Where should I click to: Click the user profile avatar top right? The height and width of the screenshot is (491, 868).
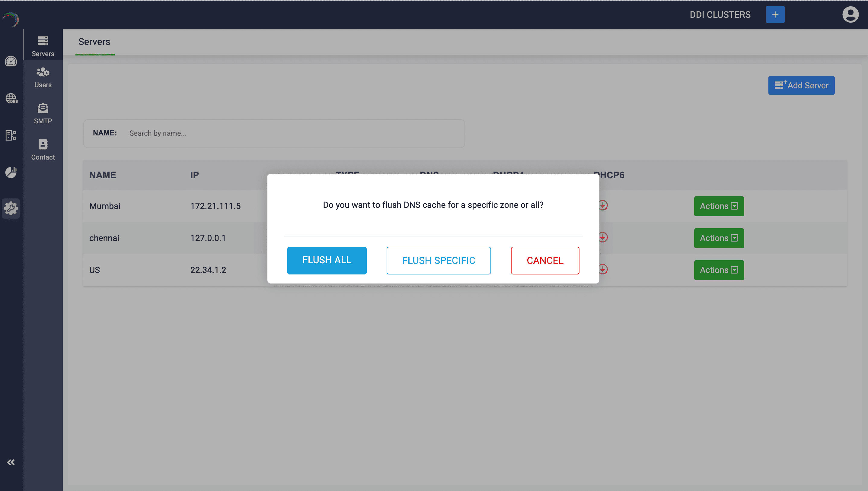[x=850, y=14]
